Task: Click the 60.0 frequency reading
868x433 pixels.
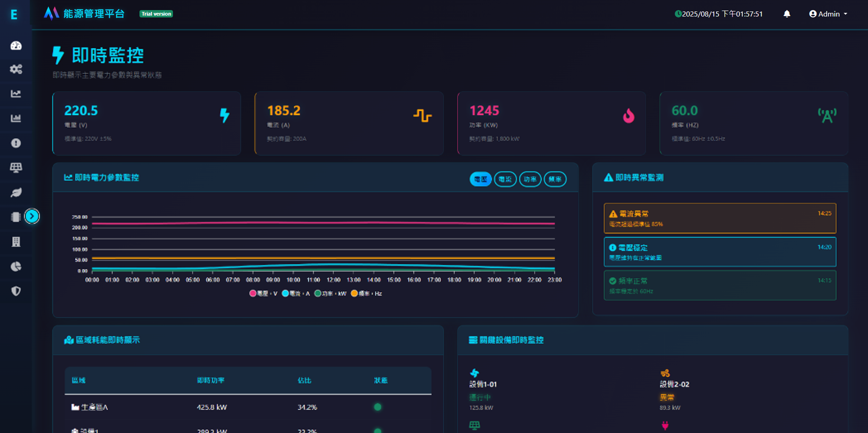Action: [685, 111]
